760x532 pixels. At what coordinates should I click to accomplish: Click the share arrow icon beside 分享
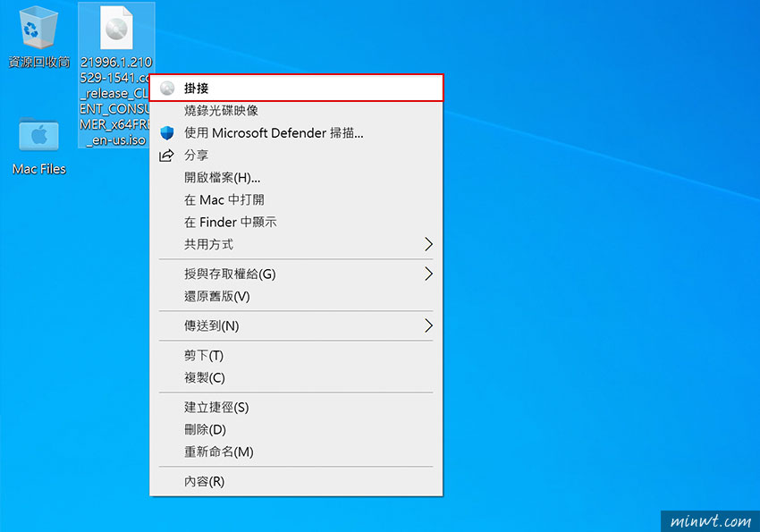point(166,155)
